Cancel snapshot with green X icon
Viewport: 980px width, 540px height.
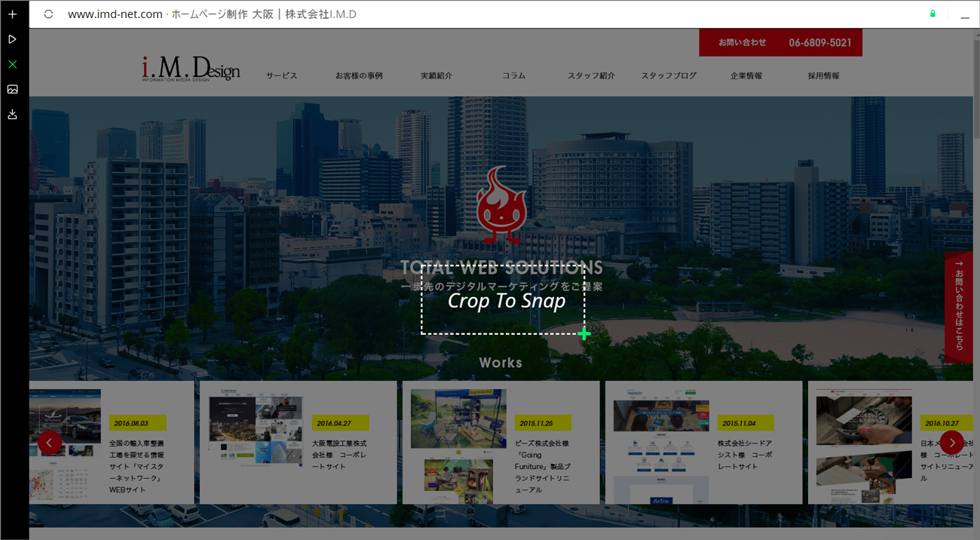(x=12, y=64)
